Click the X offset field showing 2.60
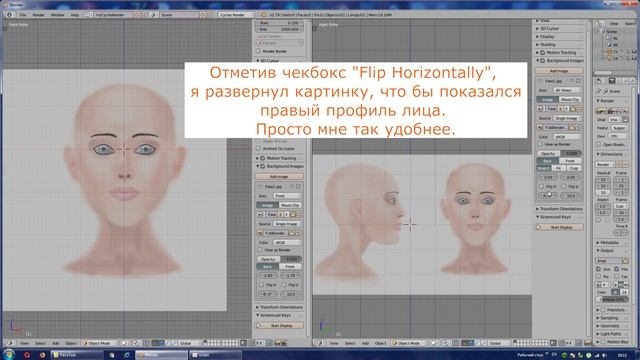The width and height of the screenshot is (640, 360). point(268,276)
